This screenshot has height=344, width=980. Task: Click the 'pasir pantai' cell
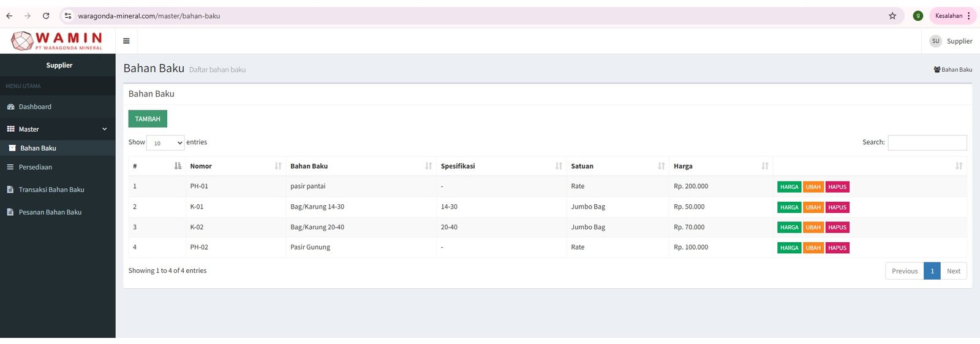coord(361,186)
